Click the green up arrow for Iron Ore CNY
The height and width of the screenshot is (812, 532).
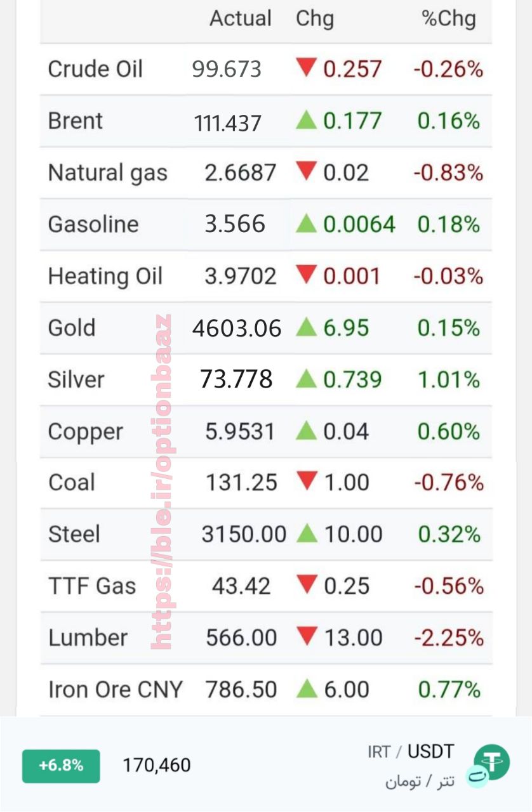click(x=307, y=688)
